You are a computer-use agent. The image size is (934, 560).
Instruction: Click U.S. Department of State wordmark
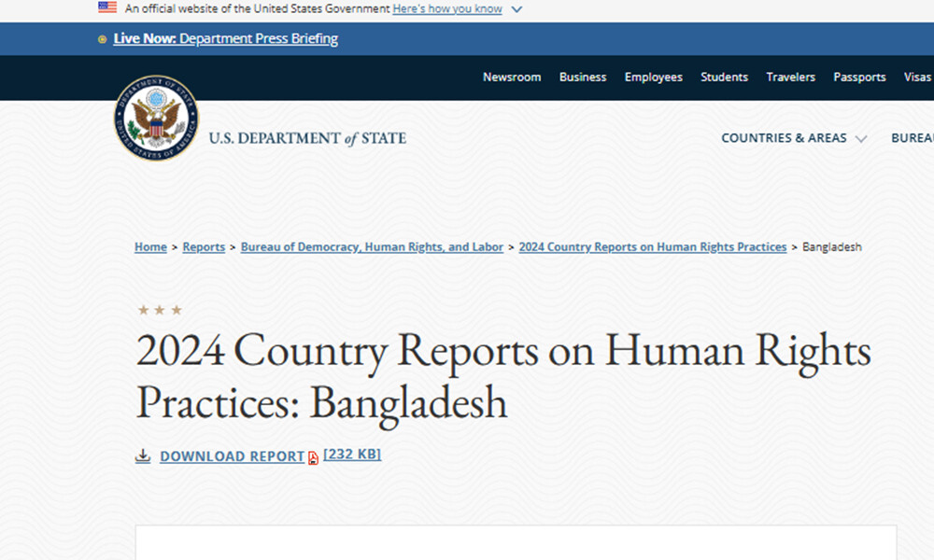click(x=307, y=138)
